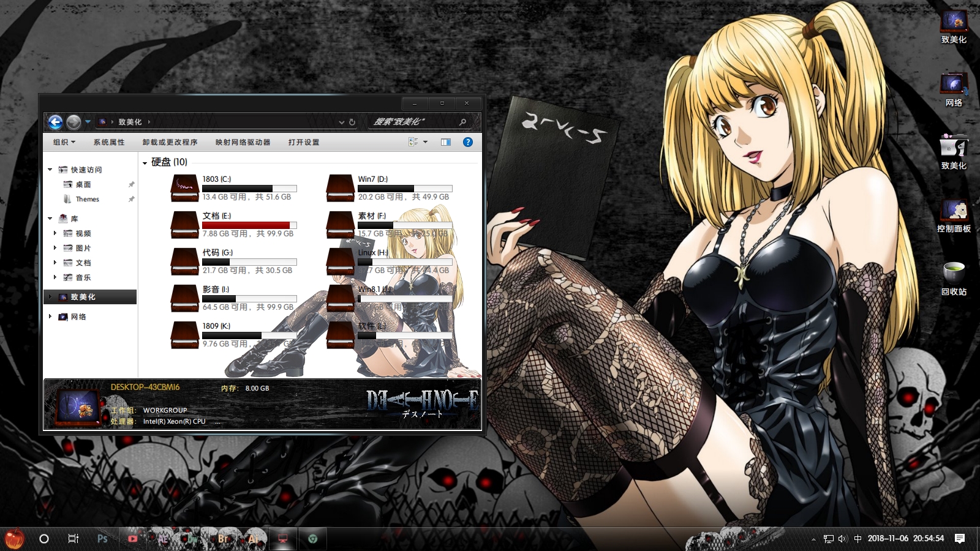Select the 1803 (C:) drive icon
Viewport: 980px width, 551px height.
pyautogui.click(x=184, y=188)
